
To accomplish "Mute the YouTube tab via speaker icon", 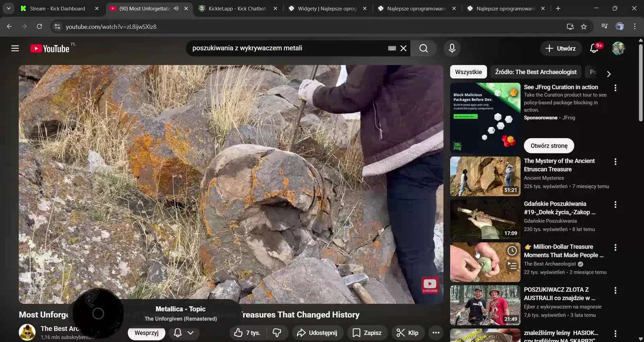I will [x=176, y=9].
